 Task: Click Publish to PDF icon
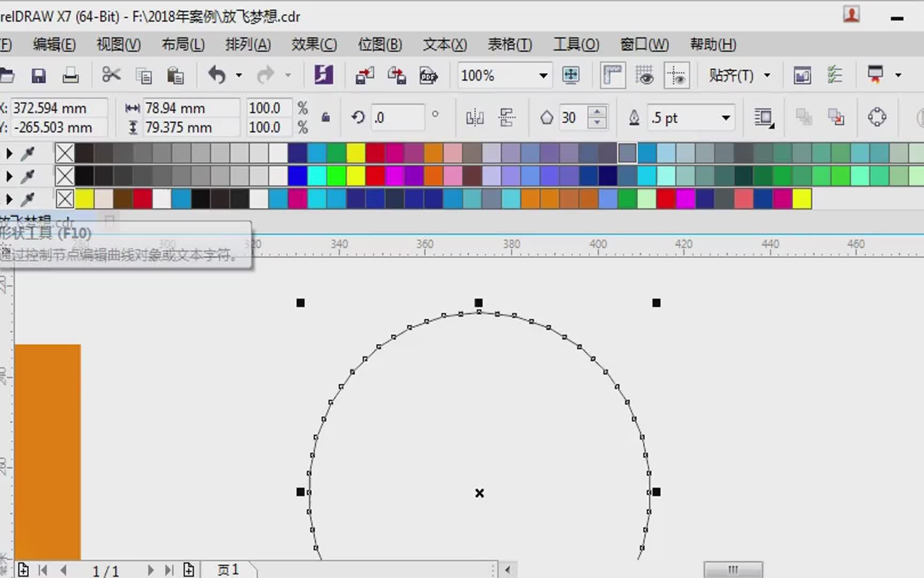(x=429, y=75)
